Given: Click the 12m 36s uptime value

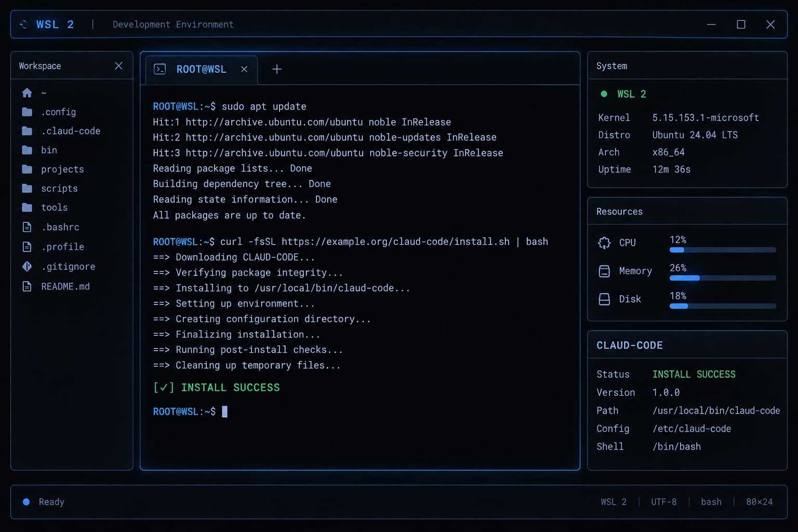Looking at the screenshot, I should pyautogui.click(x=671, y=169).
